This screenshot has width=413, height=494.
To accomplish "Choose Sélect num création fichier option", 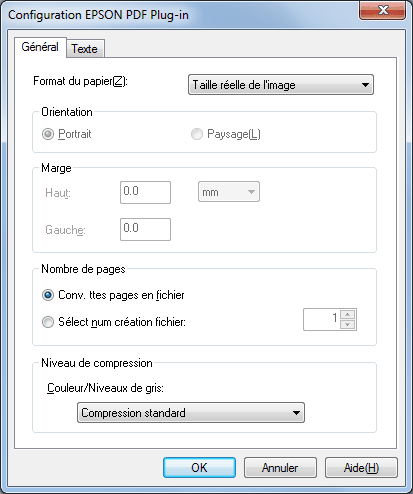I will click(48, 322).
